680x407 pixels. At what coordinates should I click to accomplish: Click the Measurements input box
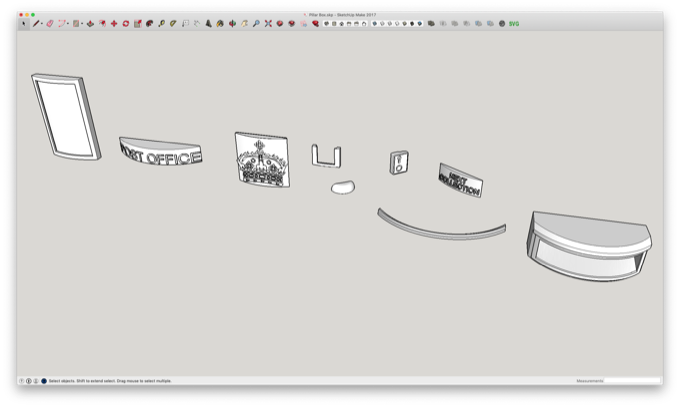(x=633, y=381)
